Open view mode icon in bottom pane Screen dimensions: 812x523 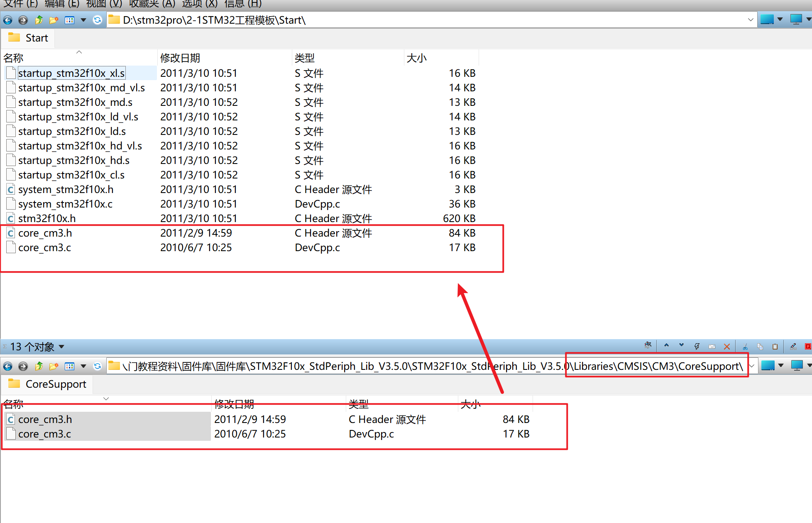[69, 366]
